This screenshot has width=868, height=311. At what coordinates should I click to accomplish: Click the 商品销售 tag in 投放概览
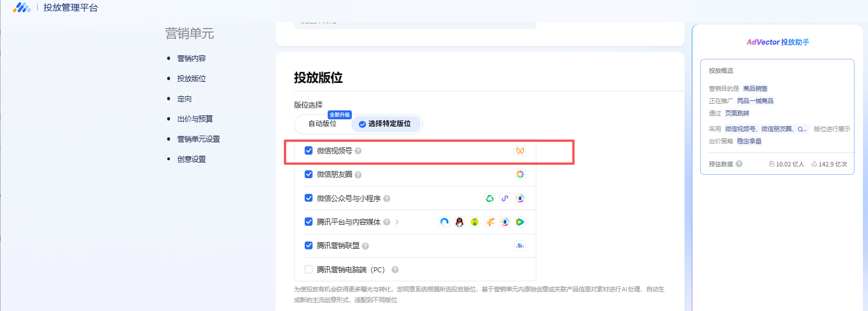point(755,89)
